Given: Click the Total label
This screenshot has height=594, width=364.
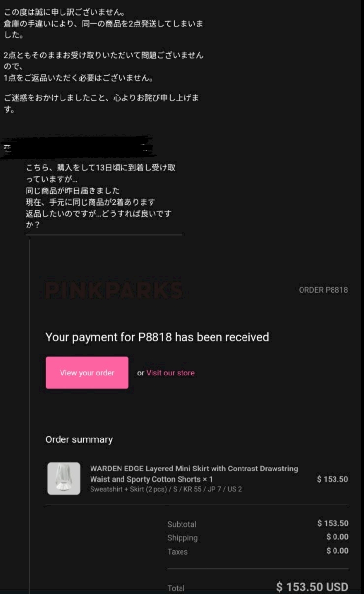Looking at the screenshot, I should [x=176, y=588].
